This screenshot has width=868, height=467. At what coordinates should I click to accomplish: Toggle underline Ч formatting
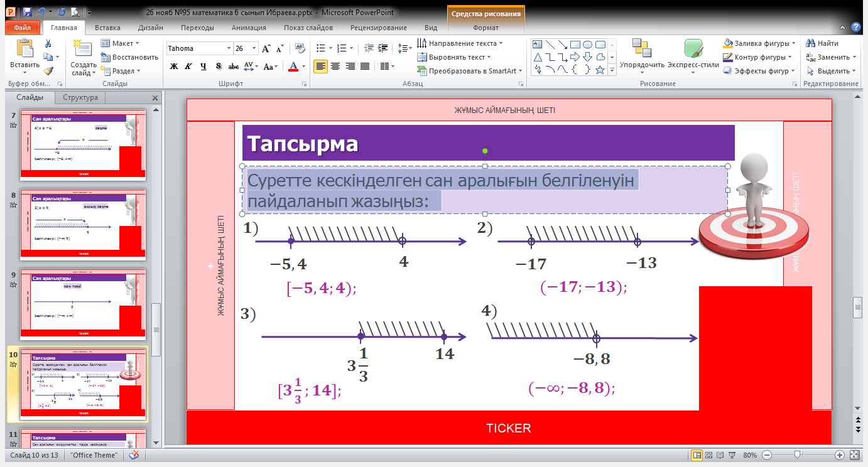pyautogui.click(x=203, y=67)
